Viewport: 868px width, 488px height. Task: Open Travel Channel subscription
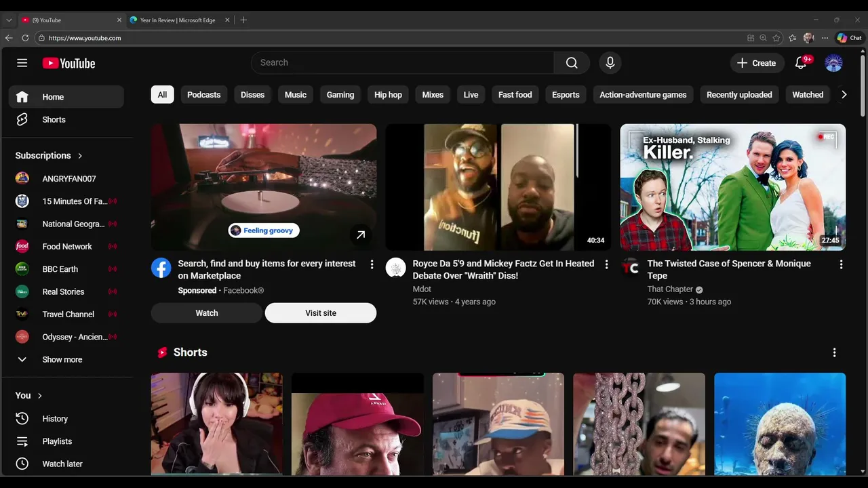[66, 314]
